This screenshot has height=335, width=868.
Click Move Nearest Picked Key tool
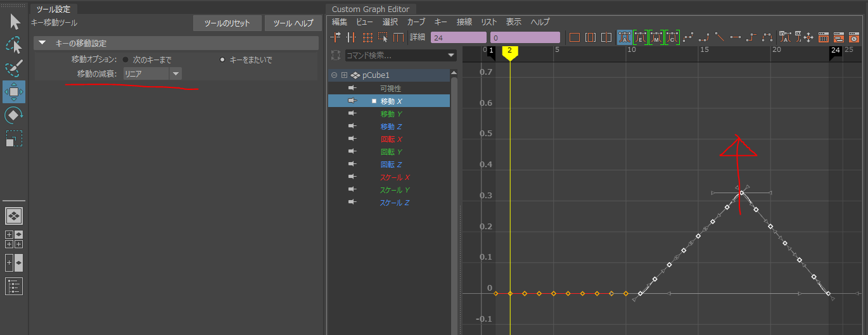point(336,37)
